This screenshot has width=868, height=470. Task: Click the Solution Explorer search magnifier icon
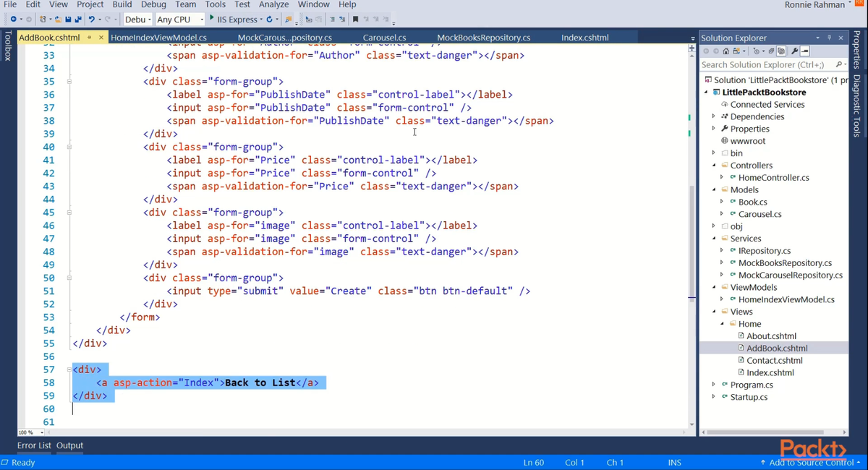(x=838, y=64)
